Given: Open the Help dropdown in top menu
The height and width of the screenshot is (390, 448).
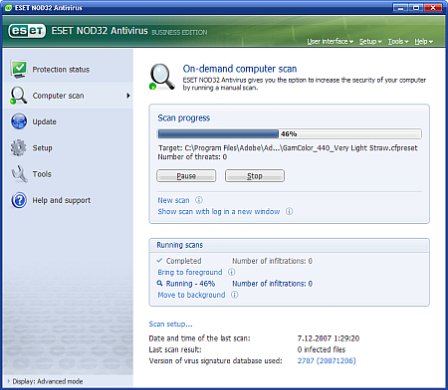Looking at the screenshot, I should point(424,42).
